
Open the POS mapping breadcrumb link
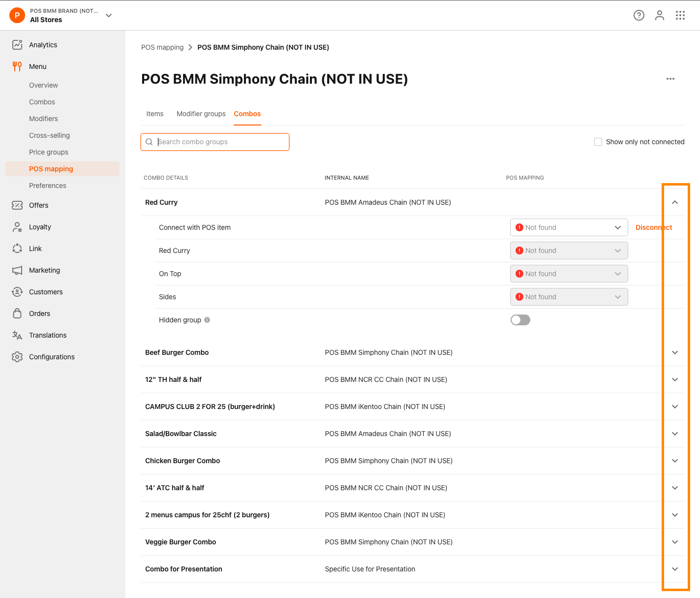[x=162, y=47]
